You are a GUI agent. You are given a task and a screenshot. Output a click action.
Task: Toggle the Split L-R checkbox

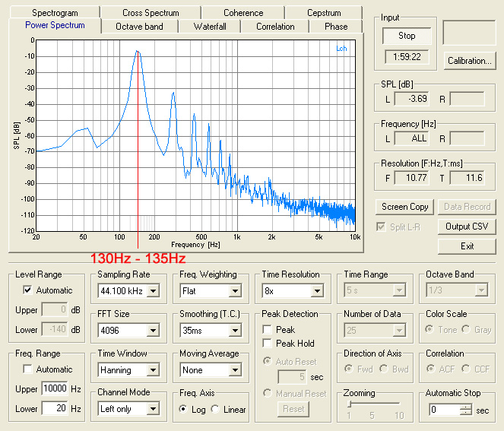tap(381, 227)
